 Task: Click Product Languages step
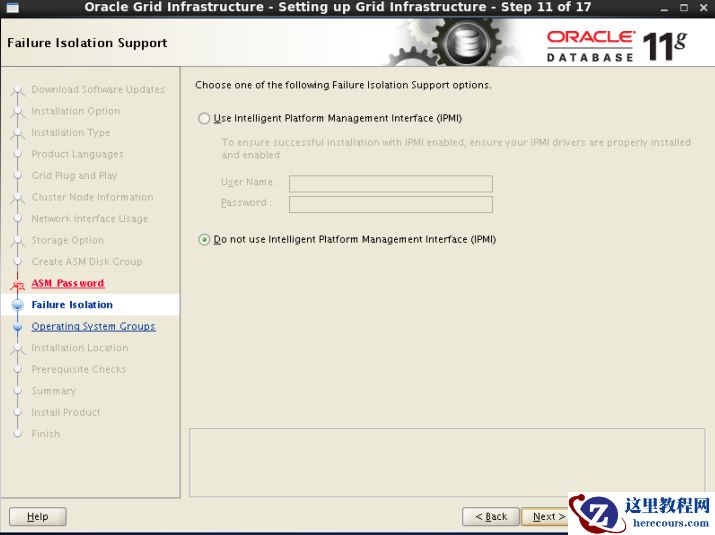78,154
